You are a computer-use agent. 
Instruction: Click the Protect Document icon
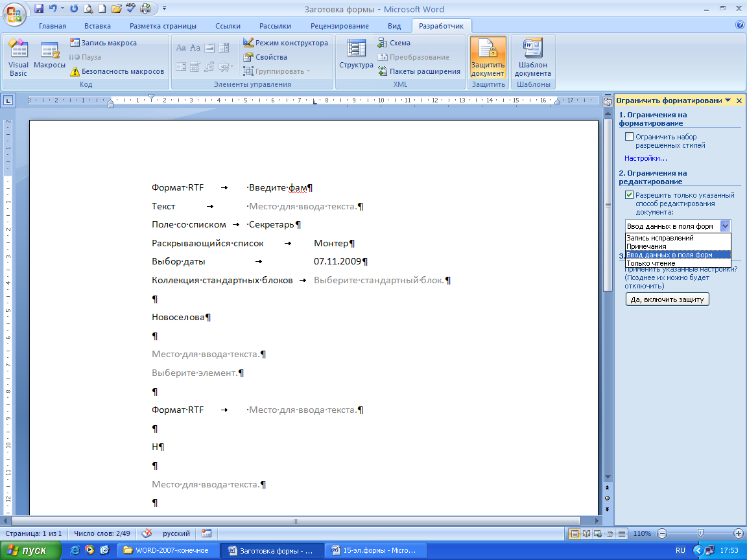click(x=488, y=57)
